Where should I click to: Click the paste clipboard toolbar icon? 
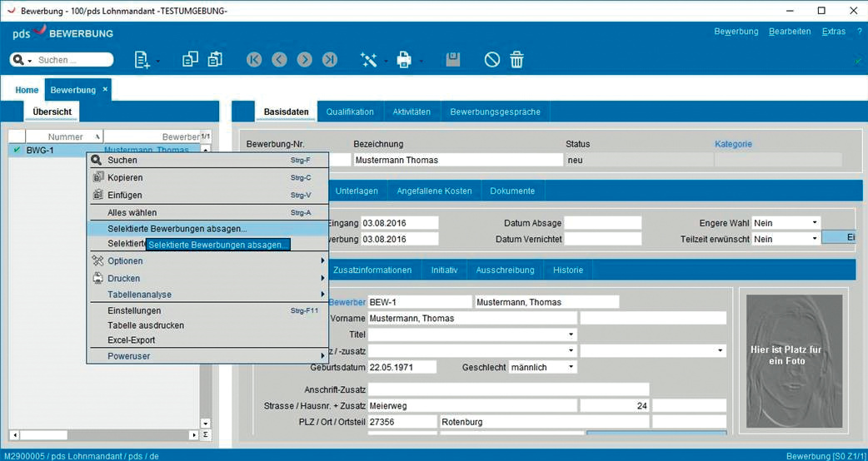pos(215,59)
